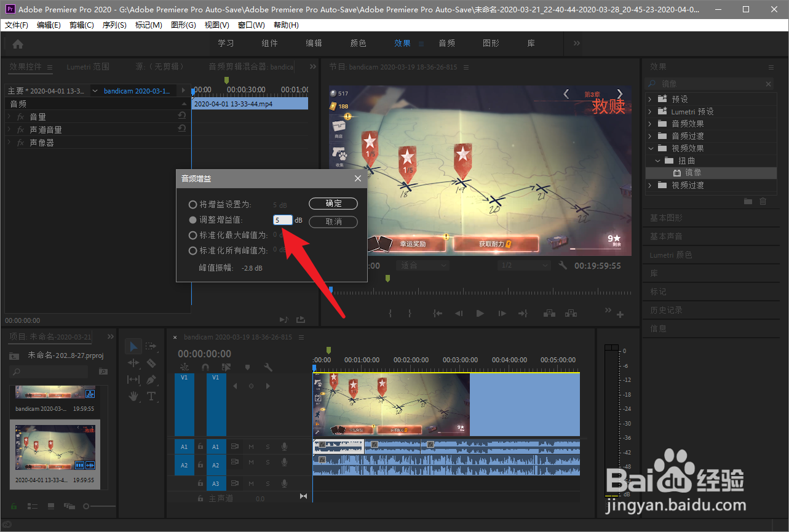Collapse the 视频效果 folder
The height and width of the screenshot is (532, 789).
[x=651, y=148]
